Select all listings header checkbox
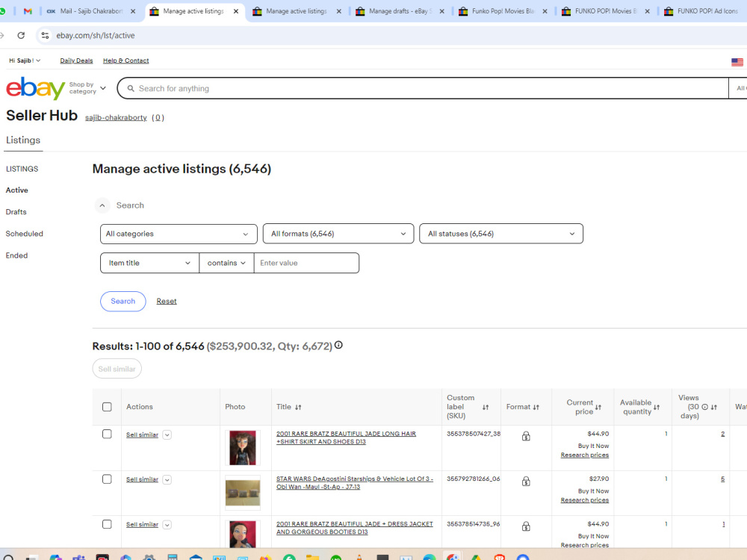Image resolution: width=747 pixels, height=560 pixels. pyautogui.click(x=107, y=407)
